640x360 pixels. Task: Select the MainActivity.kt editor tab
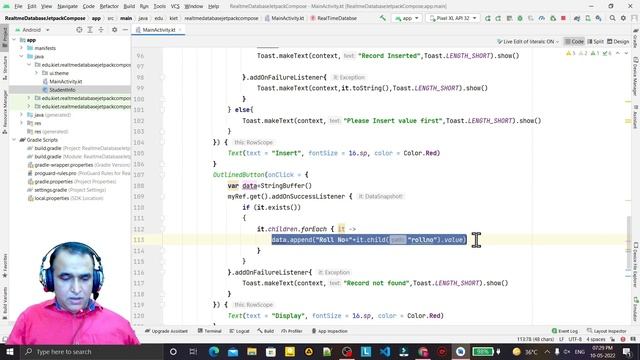pyautogui.click(x=158, y=30)
